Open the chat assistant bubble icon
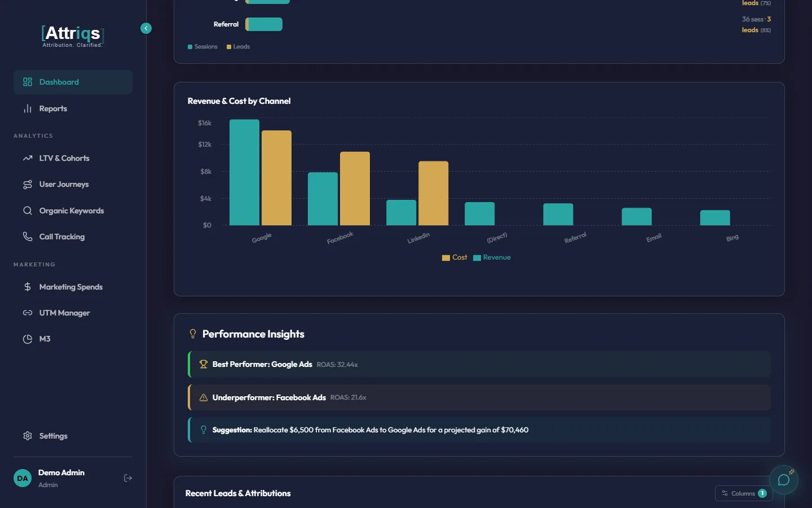812x508 pixels. click(x=783, y=480)
